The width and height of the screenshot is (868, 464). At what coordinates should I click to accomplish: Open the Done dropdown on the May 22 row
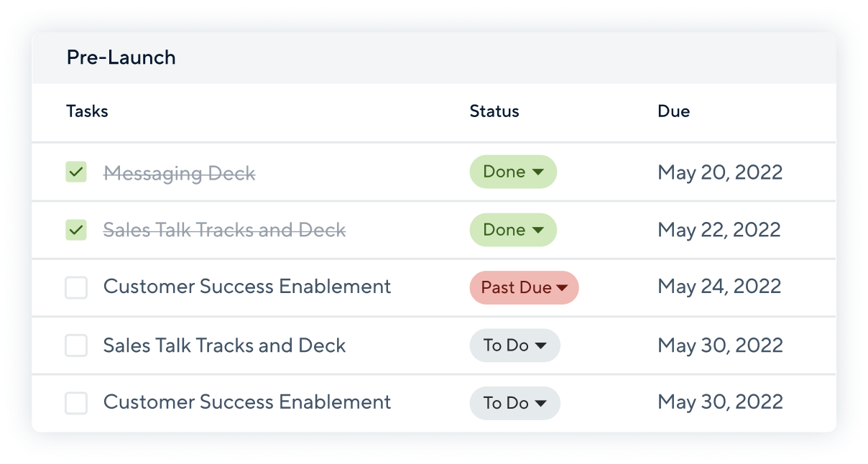[513, 230]
